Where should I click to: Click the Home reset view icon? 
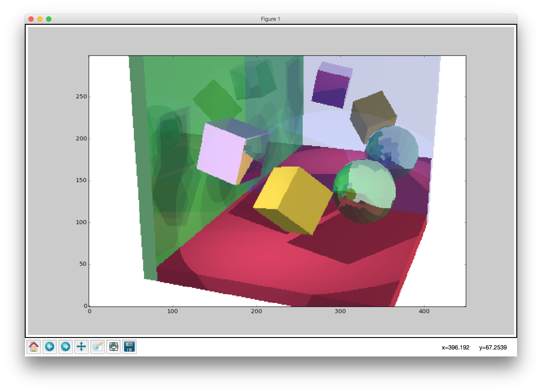pyautogui.click(x=34, y=347)
